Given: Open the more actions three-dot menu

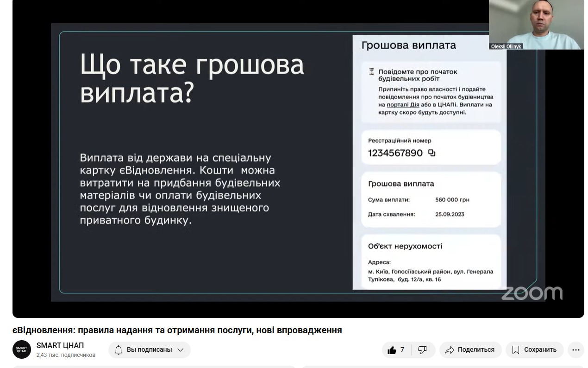Looking at the screenshot, I should pos(576,350).
